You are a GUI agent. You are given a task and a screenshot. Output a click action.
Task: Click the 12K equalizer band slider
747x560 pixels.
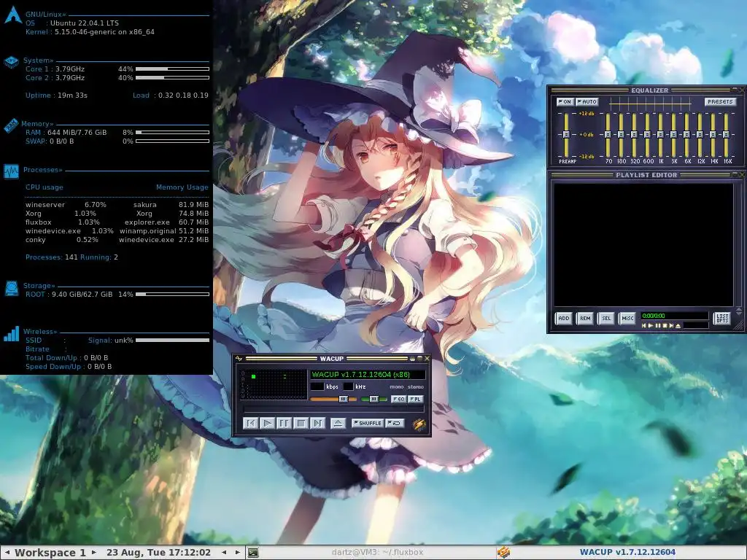pyautogui.click(x=700, y=135)
